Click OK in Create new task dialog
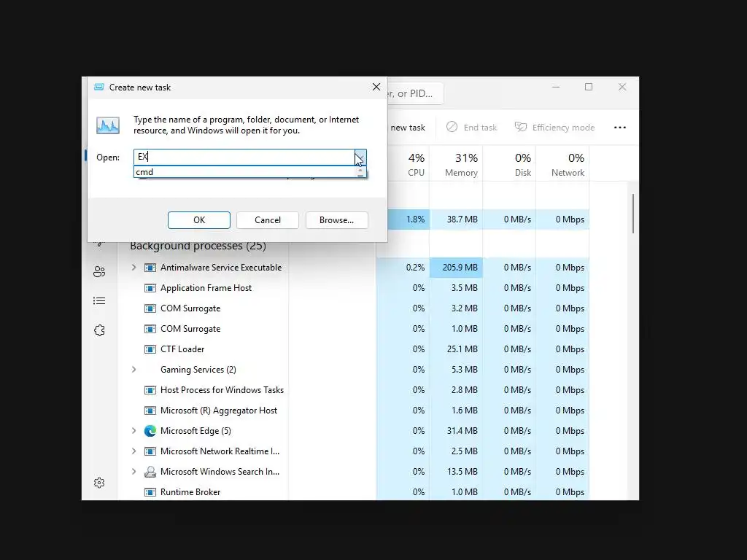This screenshot has height=560, width=747. point(199,220)
